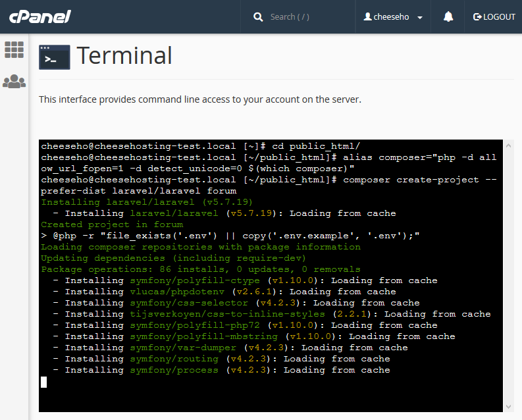522x420 pixels.
Task: Click the Terminal prompt icon beside heading
Action: coord(54,57)
